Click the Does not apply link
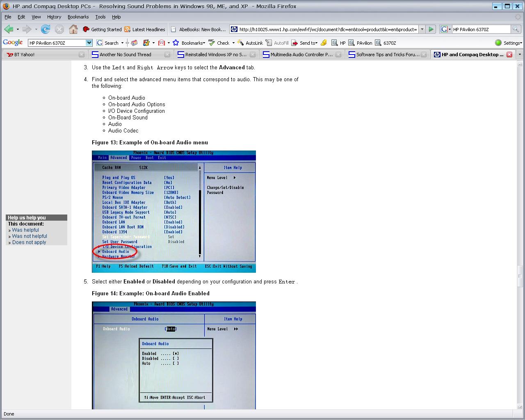The height and width of the screenshot is (420, 525). (29, 242)
